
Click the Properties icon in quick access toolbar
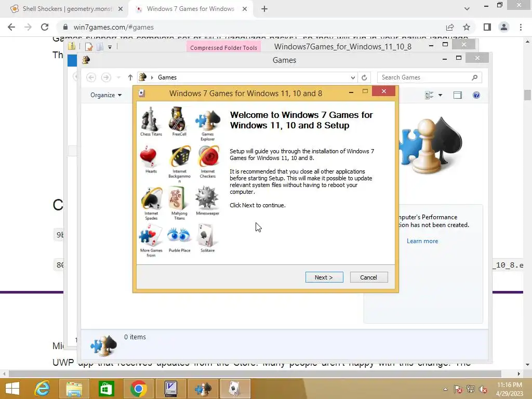tap(89, 47)
